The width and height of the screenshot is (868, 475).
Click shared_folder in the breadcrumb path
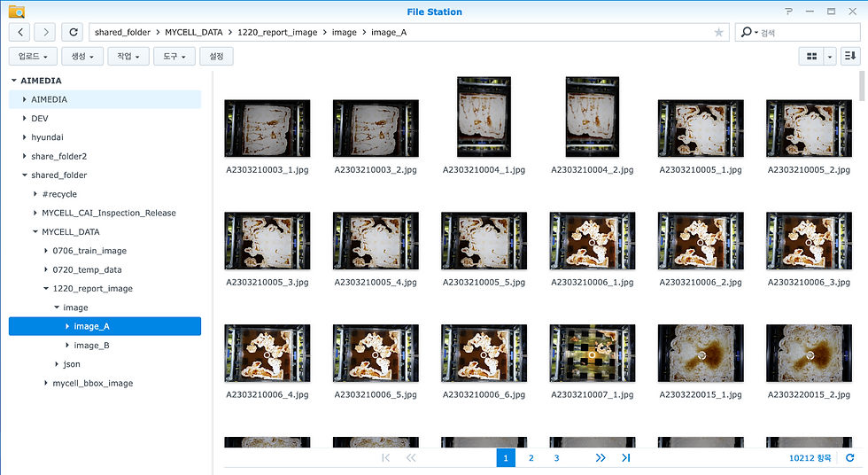coord(122,32)
